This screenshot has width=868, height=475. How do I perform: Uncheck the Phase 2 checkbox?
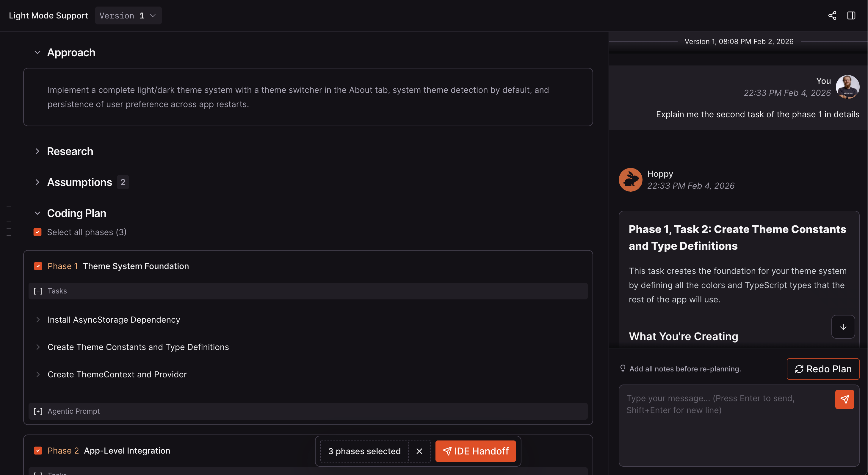(38, 450)
